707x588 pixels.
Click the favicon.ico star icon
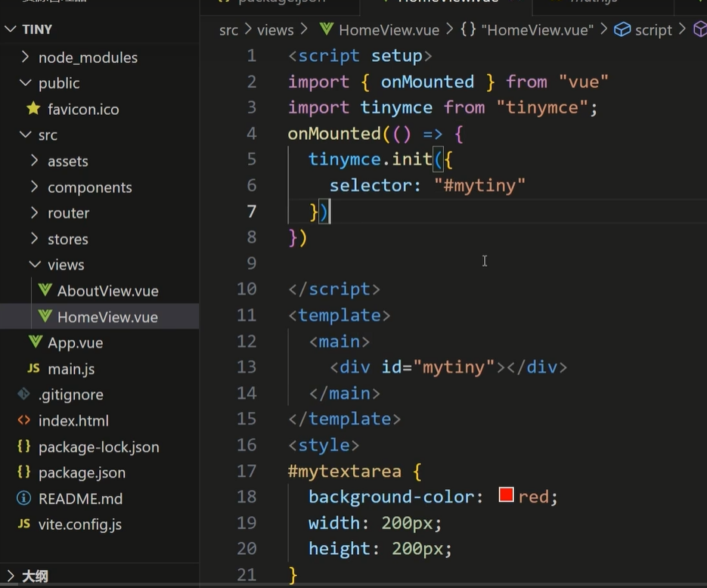tap(33, 108)
